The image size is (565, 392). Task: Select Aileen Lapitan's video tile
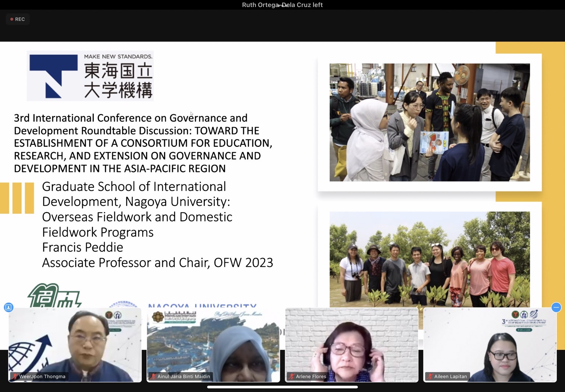[x=490, y=345]
